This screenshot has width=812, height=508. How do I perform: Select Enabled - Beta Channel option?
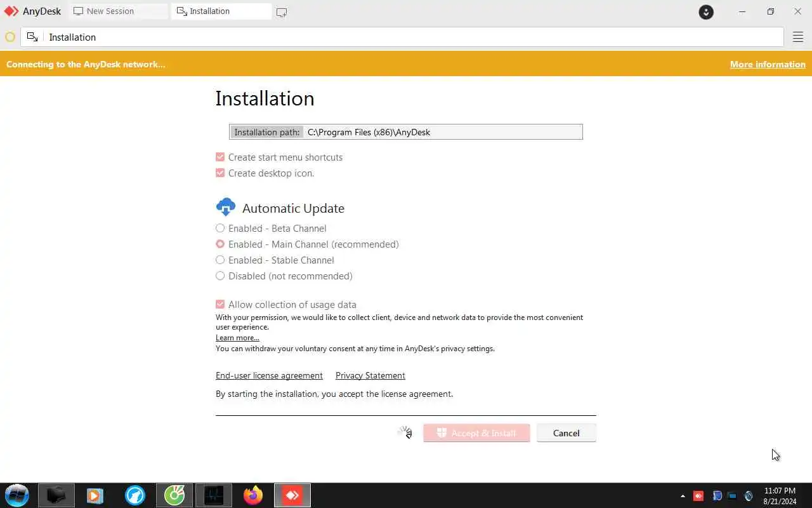click(220, 228)
